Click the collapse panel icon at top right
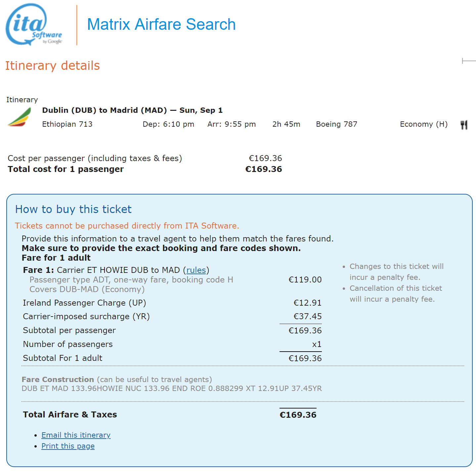This screenshot has width=476, height=473. (x=469, y=61)
